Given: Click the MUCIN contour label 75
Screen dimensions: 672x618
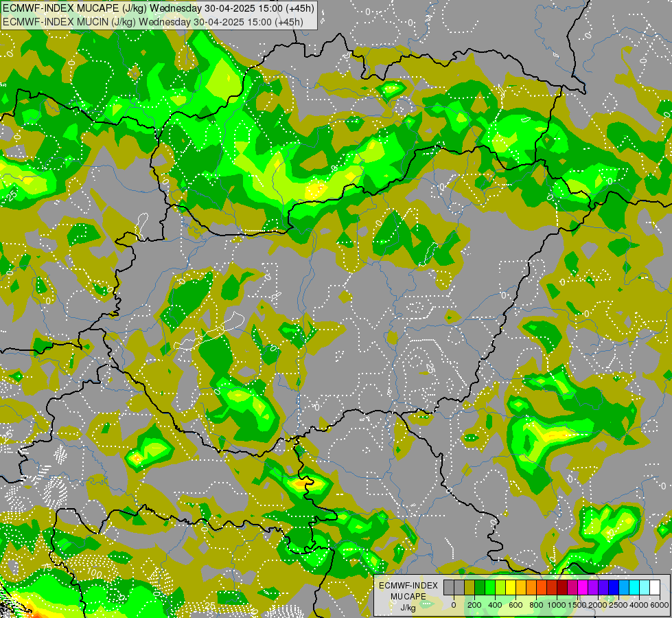Looking at the screenshot, I should [x=47, y=569].
